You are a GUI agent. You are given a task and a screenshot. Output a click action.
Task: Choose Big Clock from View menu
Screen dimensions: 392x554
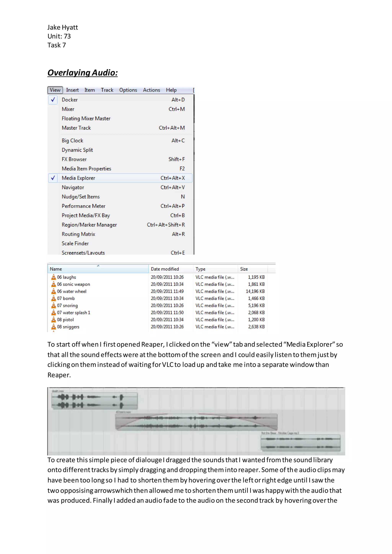click(72, 140)
